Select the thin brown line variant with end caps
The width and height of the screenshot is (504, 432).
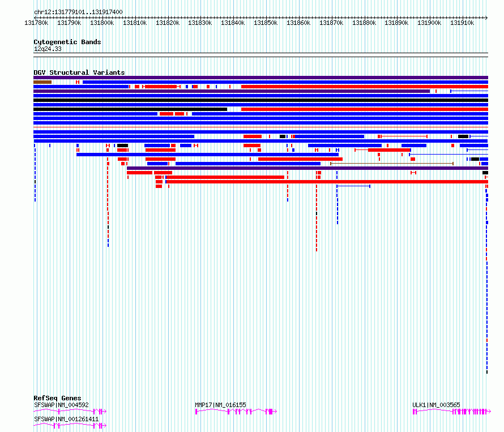tap(392, 164)
